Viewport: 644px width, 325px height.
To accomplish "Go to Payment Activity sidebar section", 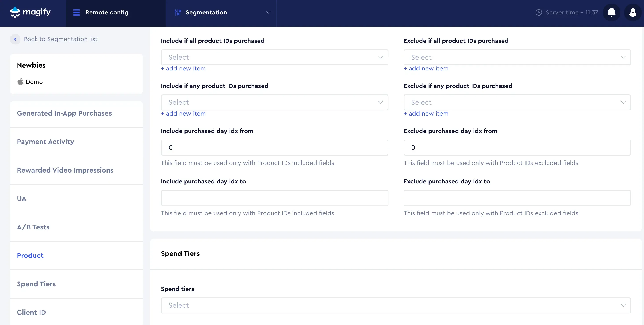I will coord(46,142).
